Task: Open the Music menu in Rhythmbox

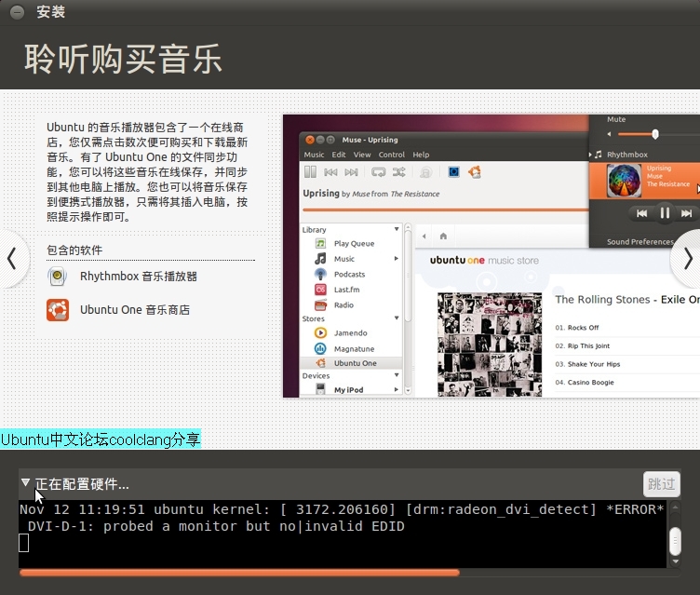Action: (x=314, y=155)
